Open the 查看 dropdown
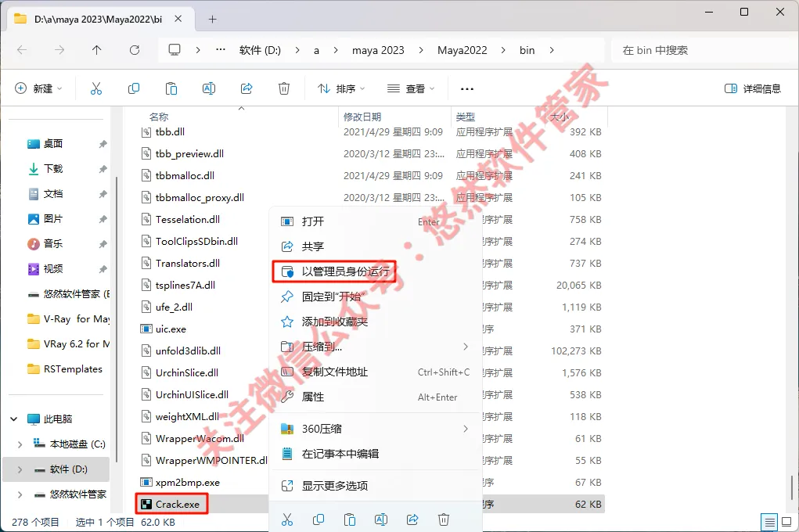Screen dimensions: 799x532 [411, 88]
